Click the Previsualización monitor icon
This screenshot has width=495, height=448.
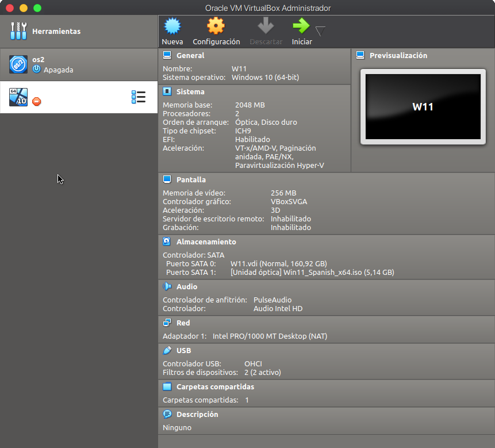click(360, 55)
